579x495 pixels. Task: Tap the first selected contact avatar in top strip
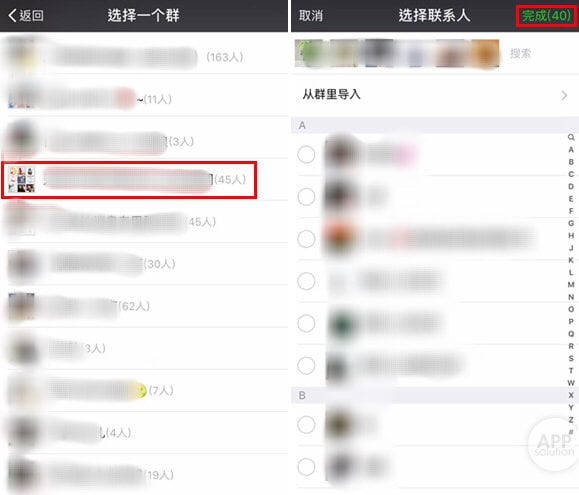tap(308, 54)
